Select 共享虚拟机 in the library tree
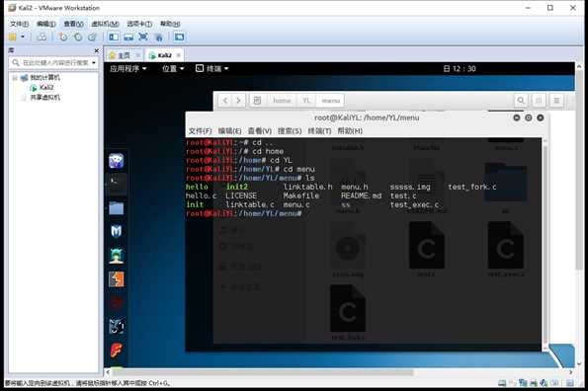This screenshot has height=391, width=588. 45,98
